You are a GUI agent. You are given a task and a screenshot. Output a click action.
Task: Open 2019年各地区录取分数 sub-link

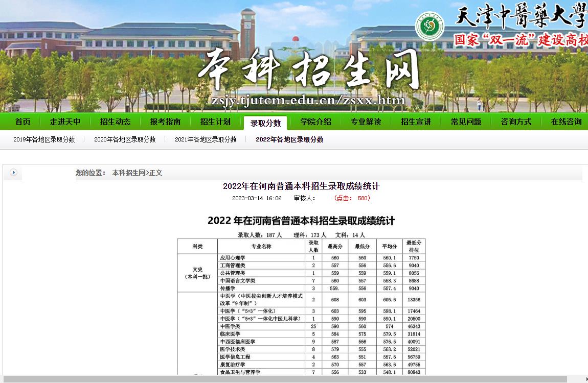click(x=44, y=139)
